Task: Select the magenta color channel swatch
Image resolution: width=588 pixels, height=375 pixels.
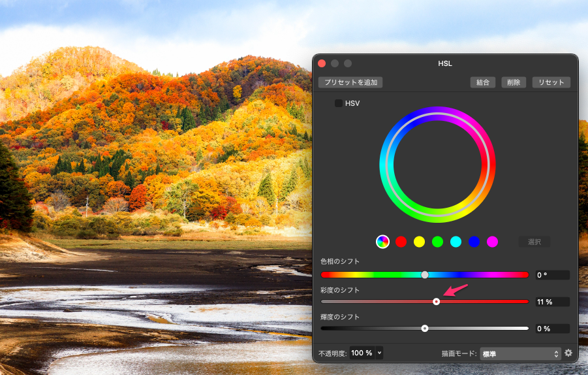Action: coord(492,242)
